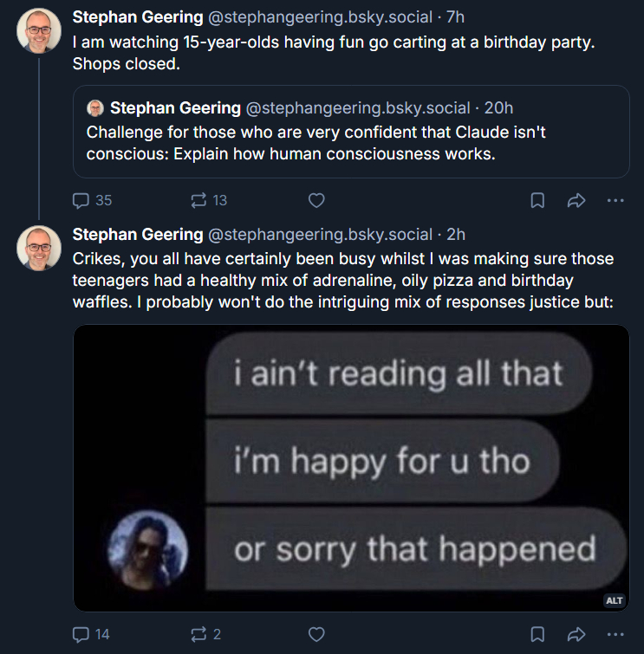Share the "Crikes" post
This screenshot has height=654, width=644.
576,634
